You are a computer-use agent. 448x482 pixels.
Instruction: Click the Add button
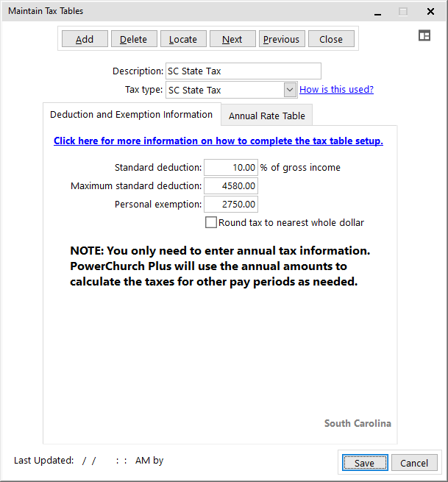click(85, 39)
